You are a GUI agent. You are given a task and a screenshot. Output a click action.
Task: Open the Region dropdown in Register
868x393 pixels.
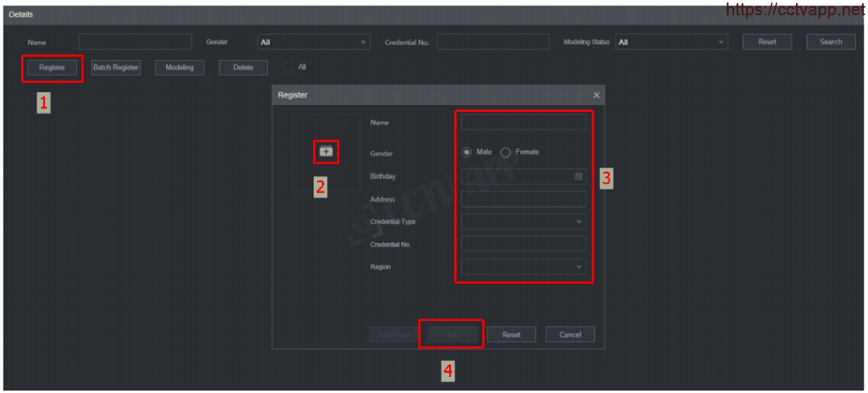tap(523, 267)
